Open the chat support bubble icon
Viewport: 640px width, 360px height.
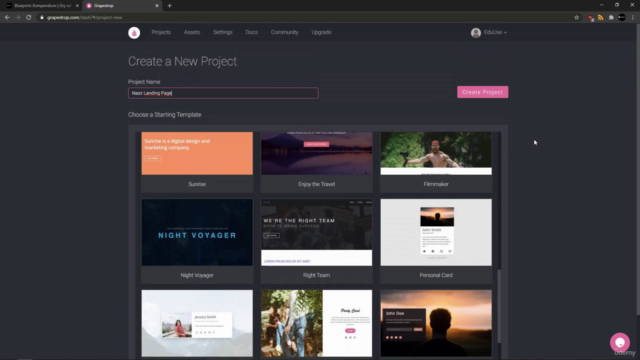click(x=620, y=342)
